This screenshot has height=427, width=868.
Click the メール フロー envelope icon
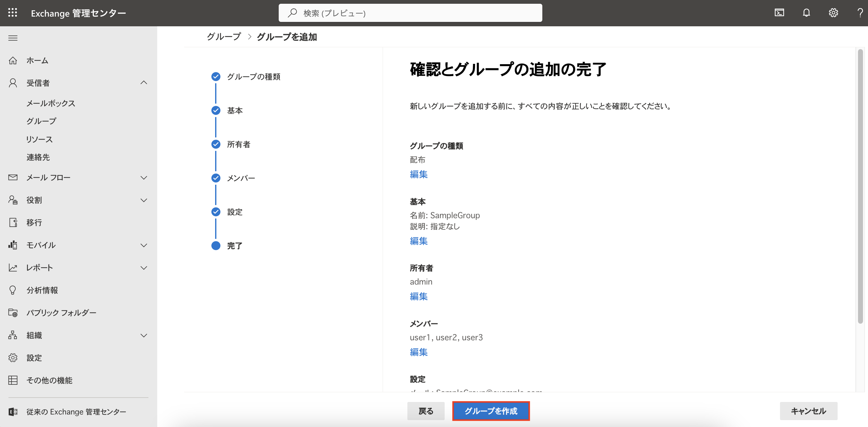[13, 177]
